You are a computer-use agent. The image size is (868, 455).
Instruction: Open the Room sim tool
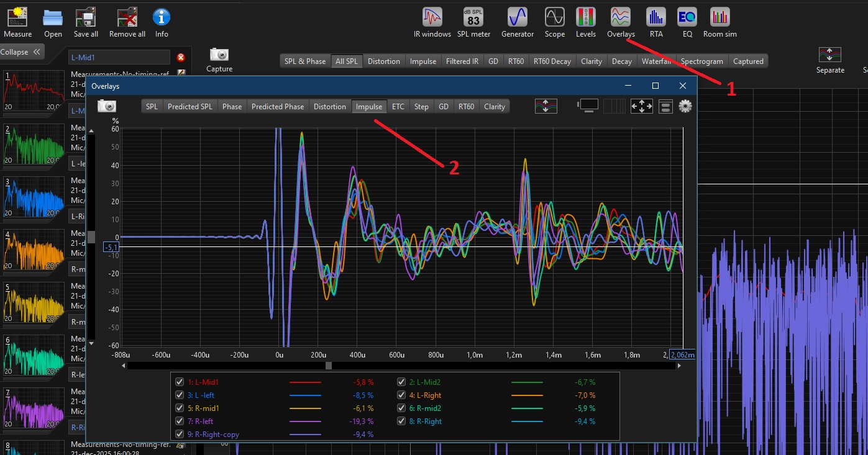click(x=720, y=17)
